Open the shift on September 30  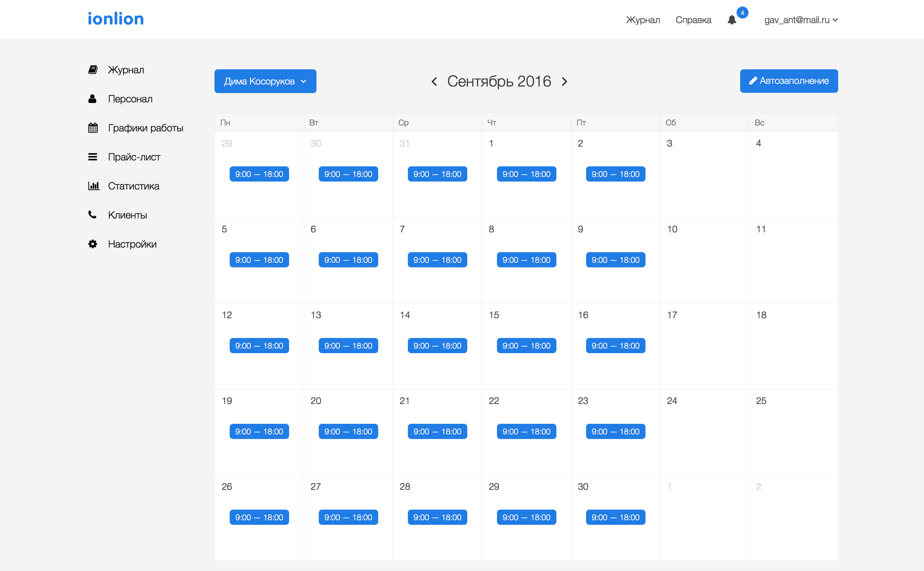click(x=615, y=518)
